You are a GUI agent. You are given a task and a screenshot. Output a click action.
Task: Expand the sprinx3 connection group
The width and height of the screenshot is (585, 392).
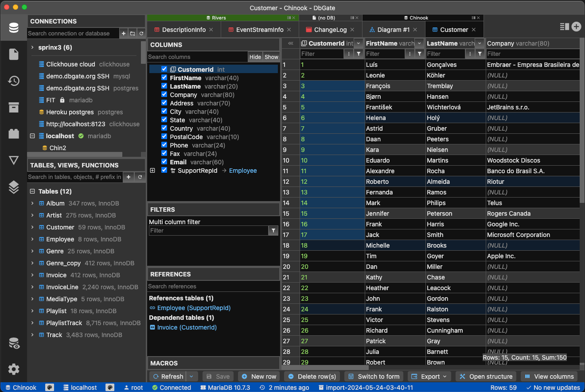coord(32,47)
